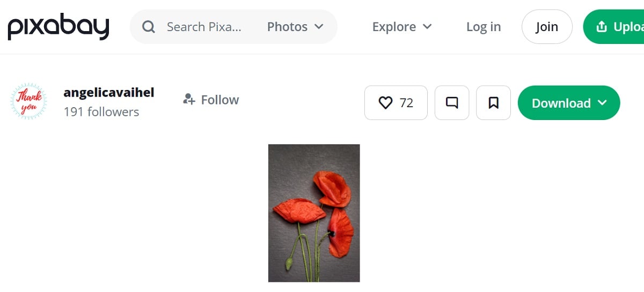Open the angelicavaihel profile link
Screen dimensions: 644x292
[x=108, y=93]
